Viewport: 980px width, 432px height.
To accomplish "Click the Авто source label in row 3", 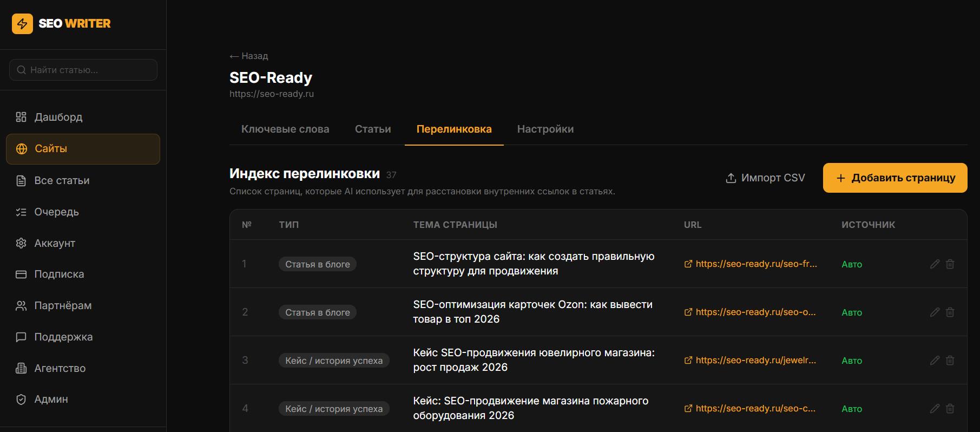I will (852, 361).
